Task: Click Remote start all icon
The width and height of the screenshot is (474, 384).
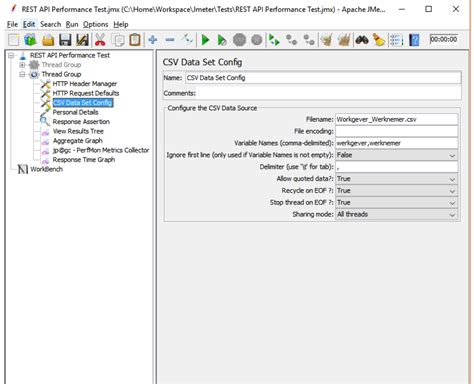Action: (274, 40)
